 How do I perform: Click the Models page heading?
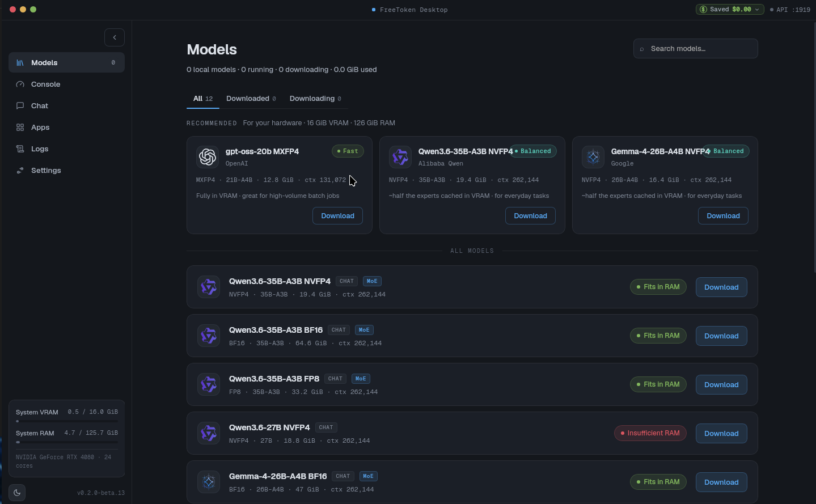pyautogui.click(x=212, y=50)
